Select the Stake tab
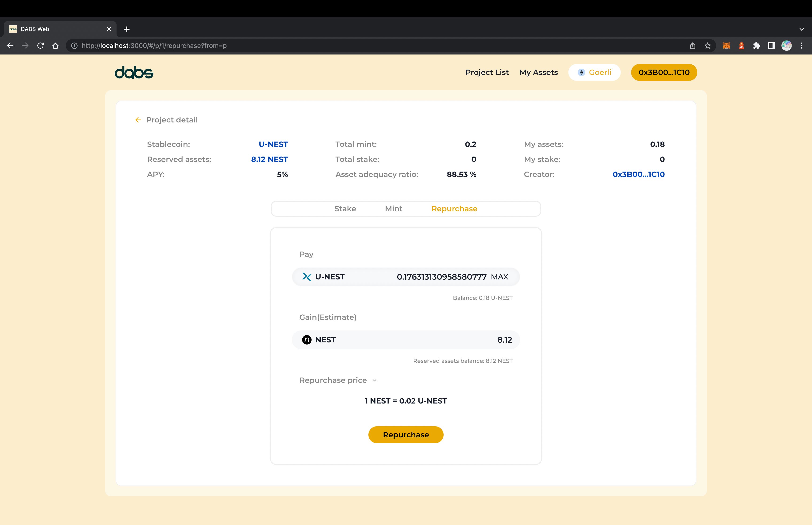 click(345, 208)
